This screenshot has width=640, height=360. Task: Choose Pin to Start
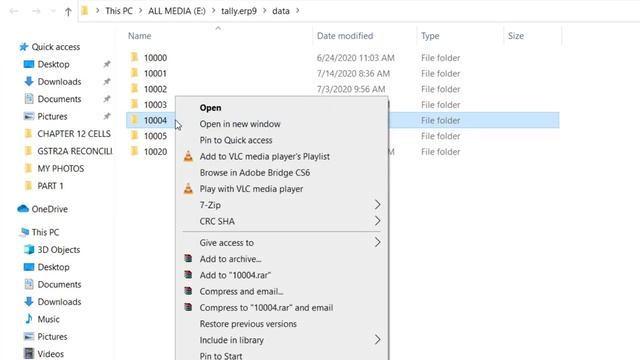(x=282, y=355)
